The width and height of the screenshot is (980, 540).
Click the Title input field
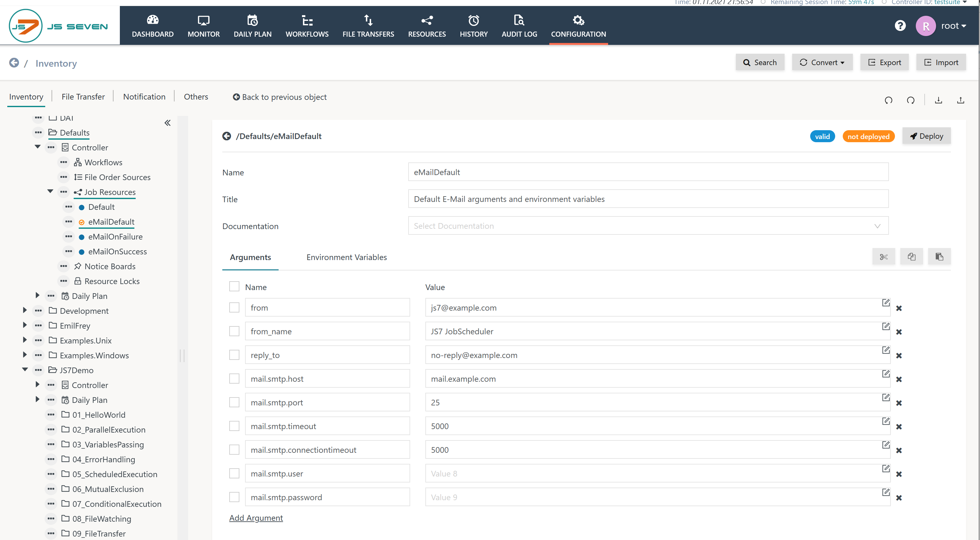(x=648, y=199)
